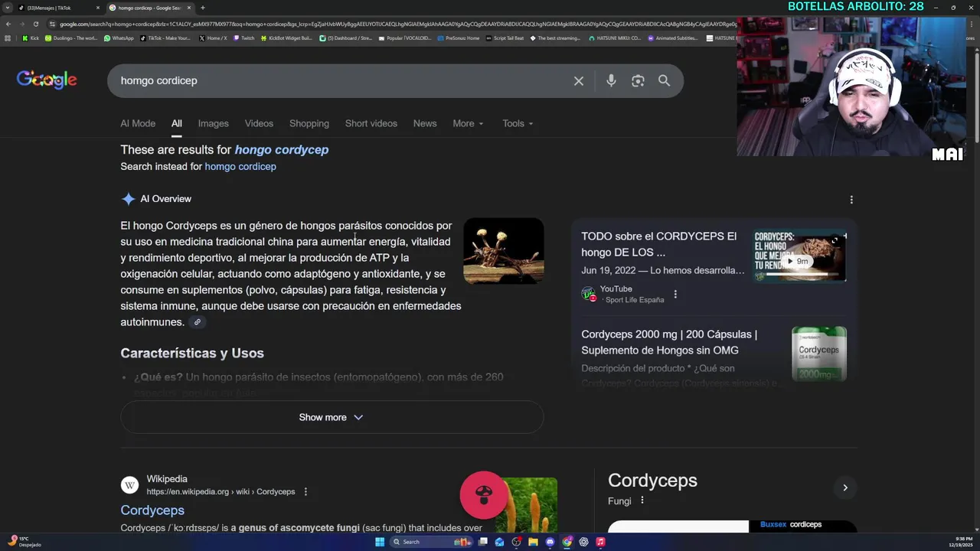
Task: Open a new browser tab with plus
Action: [202, 8]
